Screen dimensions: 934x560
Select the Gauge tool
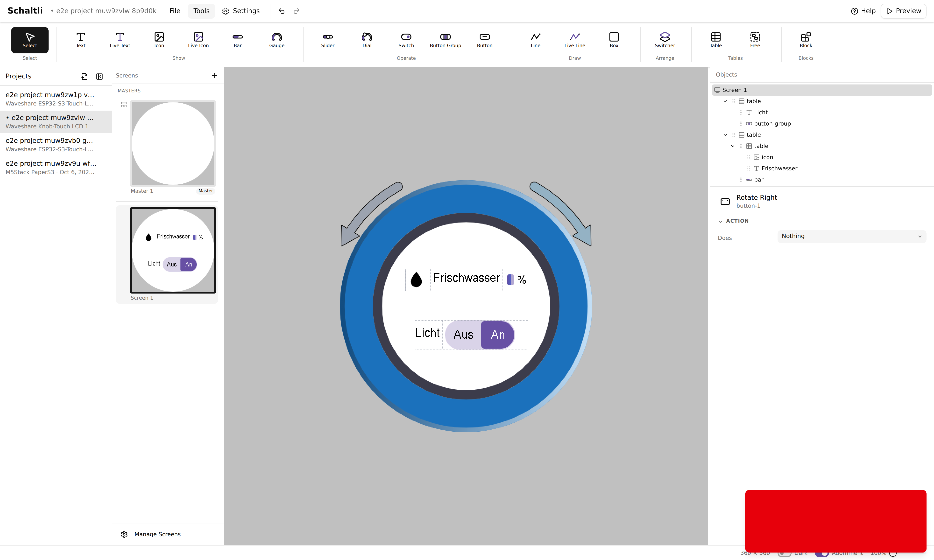pos(277,40)
